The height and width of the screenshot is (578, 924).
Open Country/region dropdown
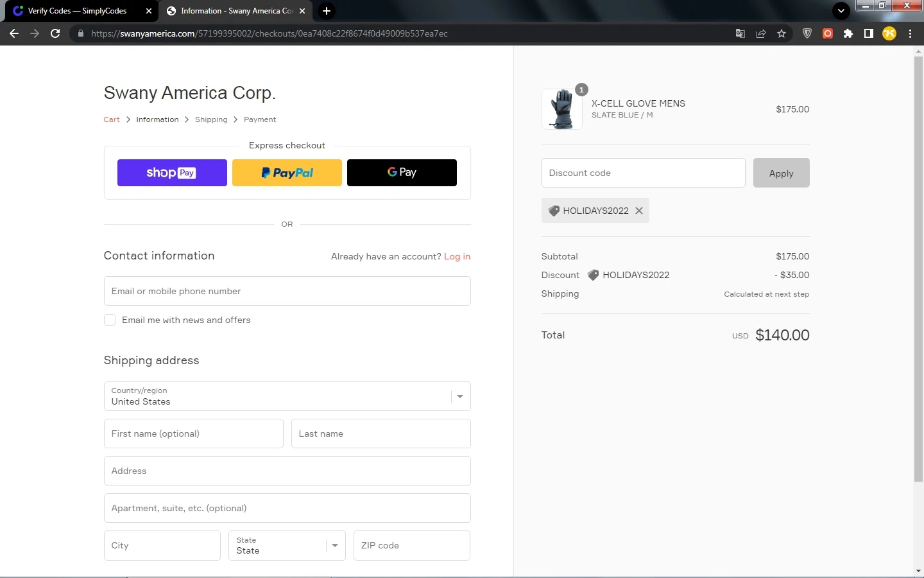[287, 396]
